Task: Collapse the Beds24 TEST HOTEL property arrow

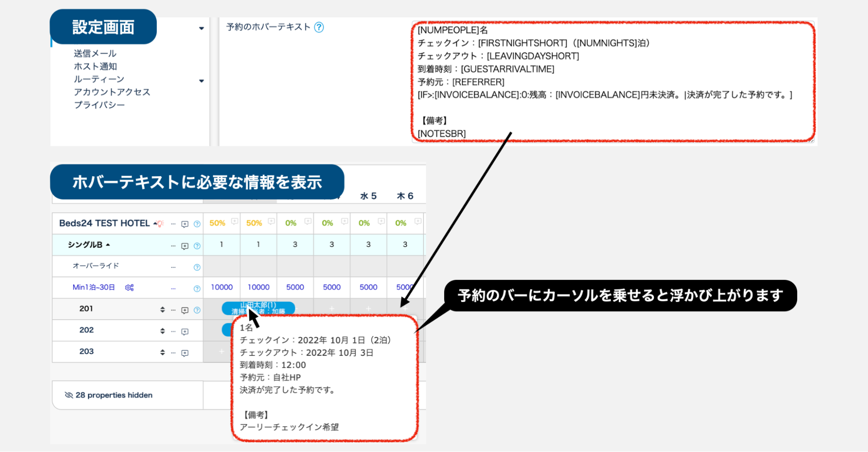Action: [x=155, y=223]
